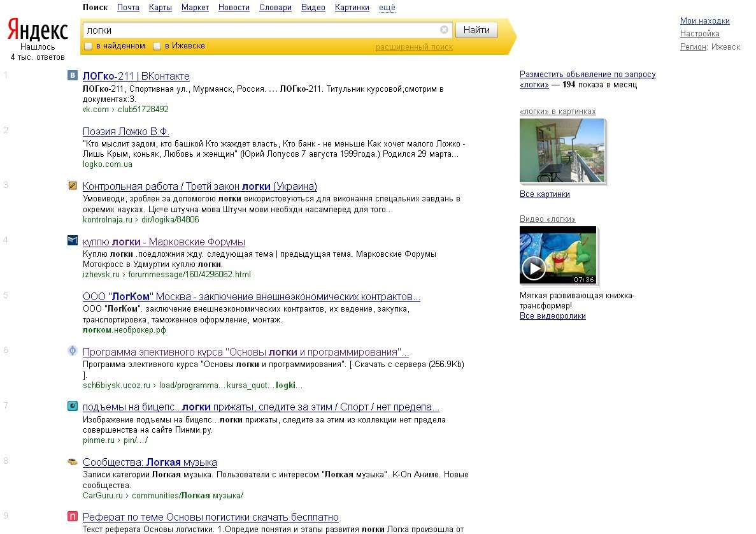The image size is (756, 534).
Task: Click CarGuru.ru communities green URL
Action: coord(163,495)
